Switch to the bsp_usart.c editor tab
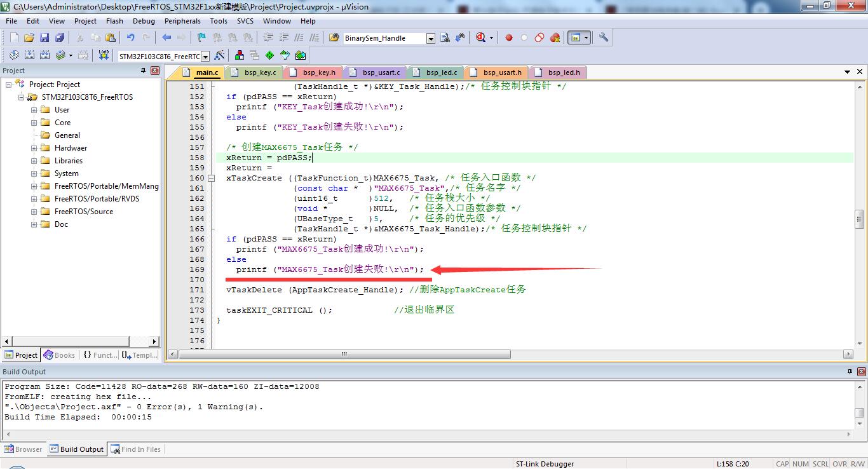 (x=381, y=72)
